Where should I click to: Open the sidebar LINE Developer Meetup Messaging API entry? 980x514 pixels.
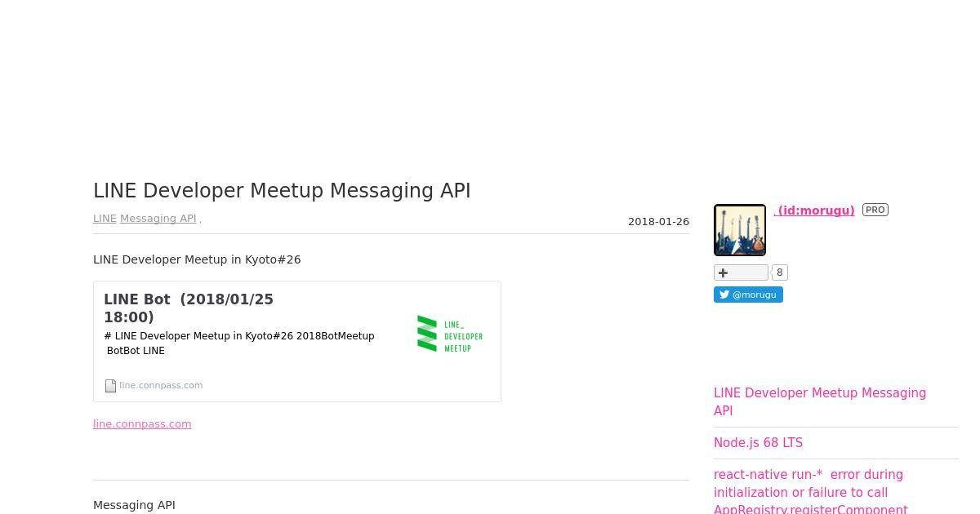tap(820, 402)
